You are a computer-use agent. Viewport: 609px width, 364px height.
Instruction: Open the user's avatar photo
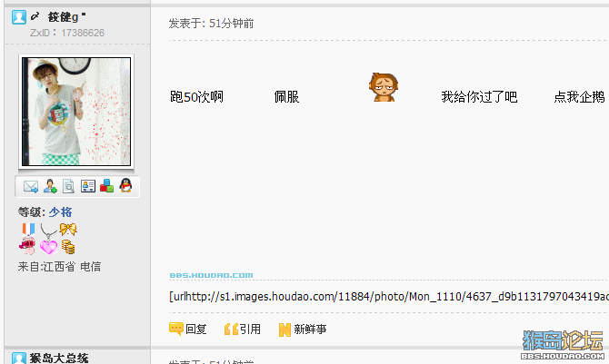(x=76, y=112)
